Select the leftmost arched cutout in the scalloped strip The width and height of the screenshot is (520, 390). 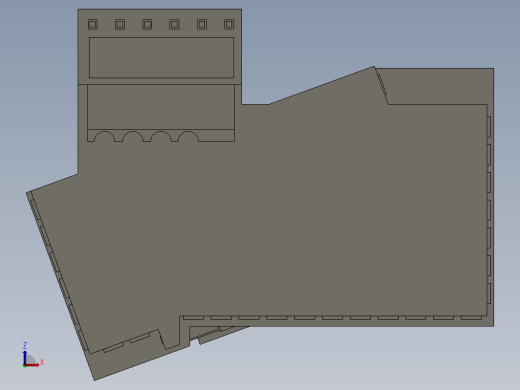point(105,137)
